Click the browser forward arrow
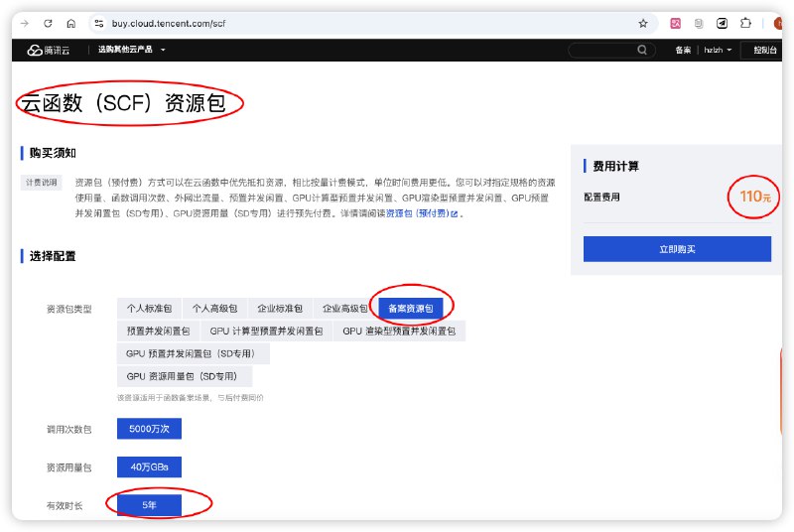This screenshot has width=794, height=532. click(x=25, y=23)
